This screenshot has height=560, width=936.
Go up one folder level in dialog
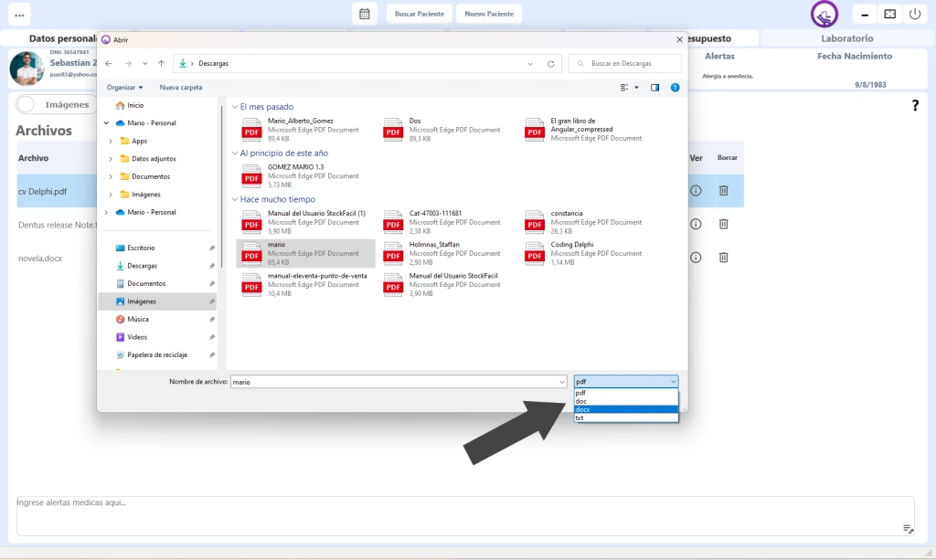tap(161, 64)
